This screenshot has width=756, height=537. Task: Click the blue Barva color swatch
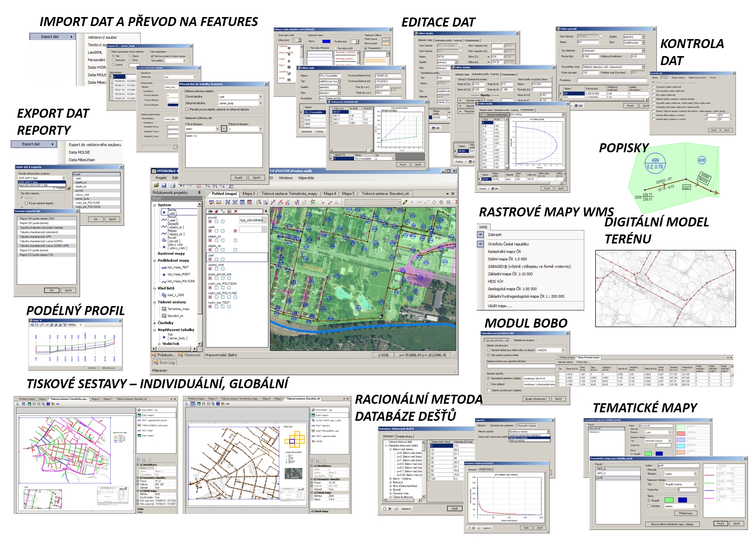click(x=326, y=42)
